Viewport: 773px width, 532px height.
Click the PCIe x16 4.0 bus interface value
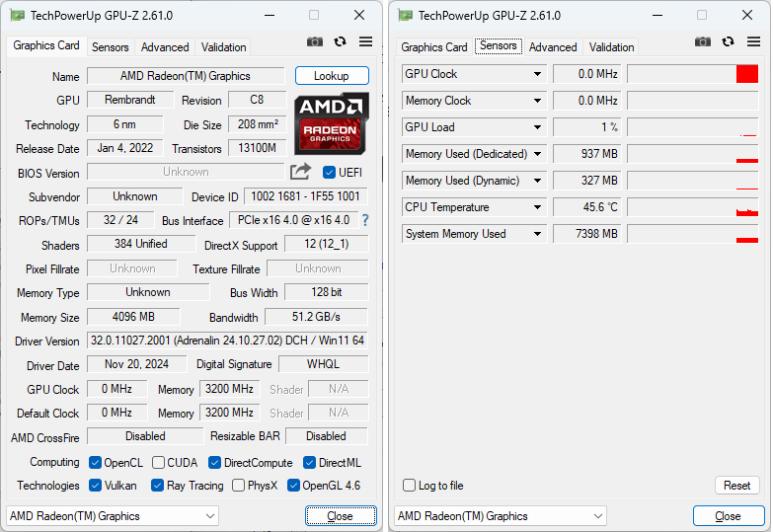[x=294, y=220]
